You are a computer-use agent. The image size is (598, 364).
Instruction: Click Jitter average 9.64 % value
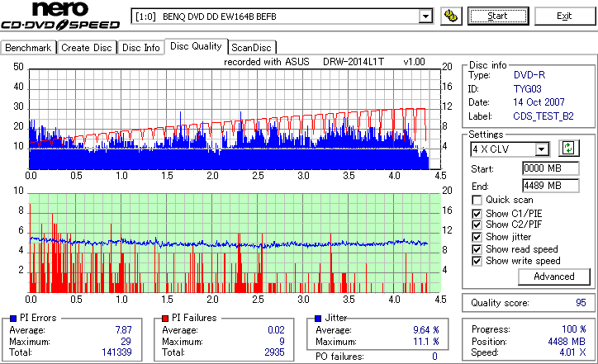[x=426, y=329]
